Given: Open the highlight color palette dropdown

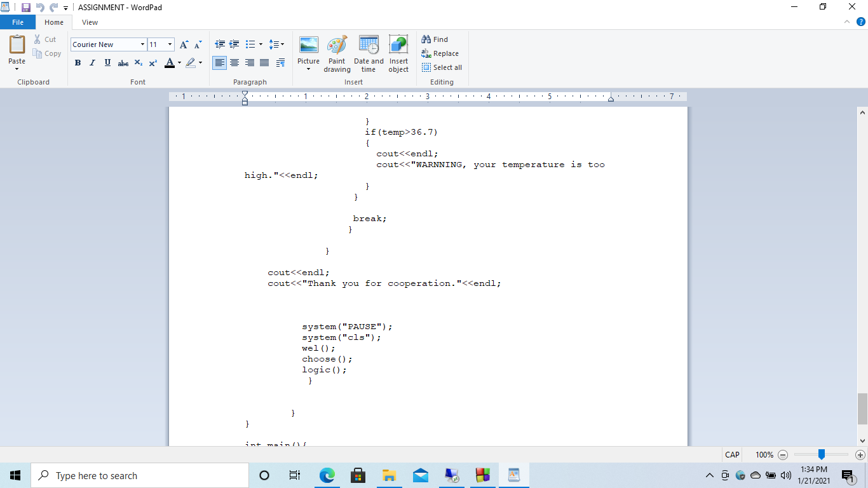Looking at the screenshot, I should coord(200,63).
